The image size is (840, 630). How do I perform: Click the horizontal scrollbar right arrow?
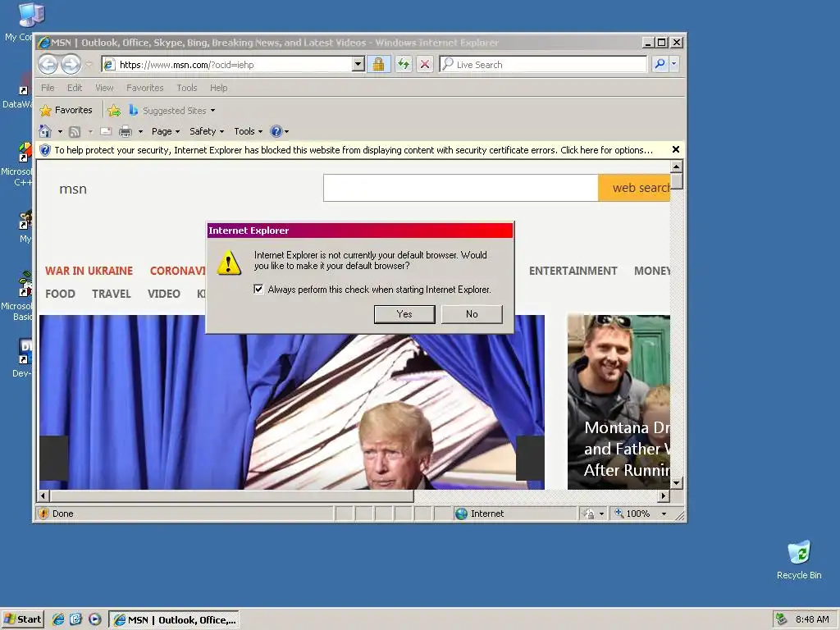[x=664, y=495]
